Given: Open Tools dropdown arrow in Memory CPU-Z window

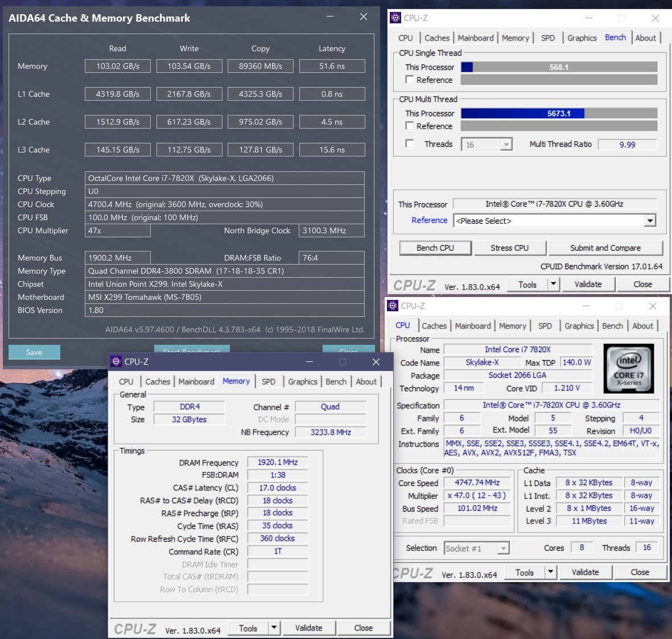Looking at the screenshot, I should pos(274,628).
